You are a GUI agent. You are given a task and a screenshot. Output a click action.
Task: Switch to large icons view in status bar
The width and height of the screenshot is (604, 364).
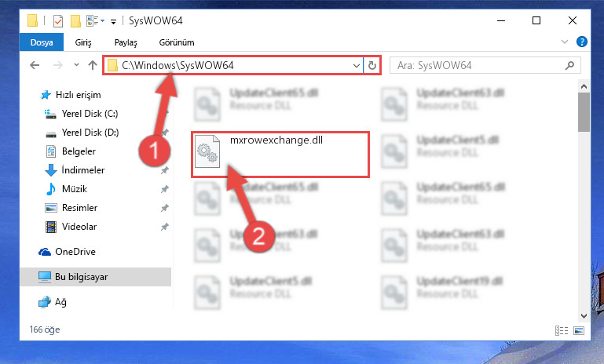click(x=579, y=330)
